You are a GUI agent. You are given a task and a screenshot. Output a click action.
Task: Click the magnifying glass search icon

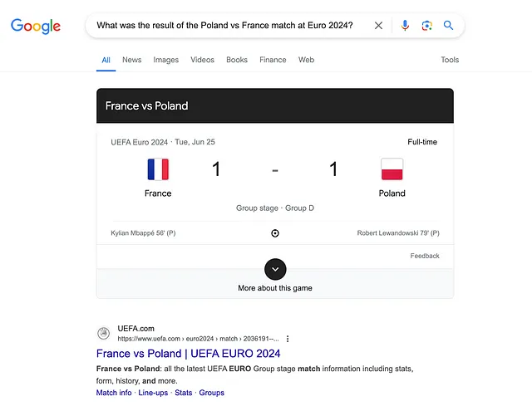[448, 26]
